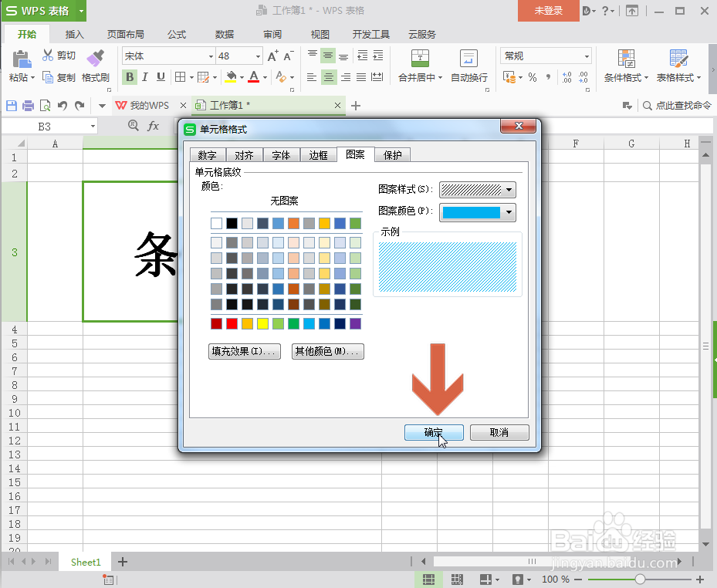Click the Merge and Center icon
This screenshot has width=717, height=588.
click(420, 59)
